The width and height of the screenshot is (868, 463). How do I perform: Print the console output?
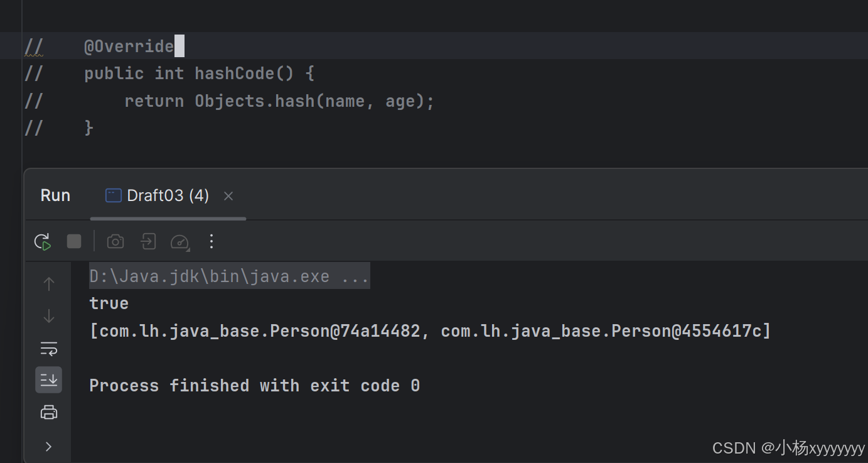(x=48, y=412)
